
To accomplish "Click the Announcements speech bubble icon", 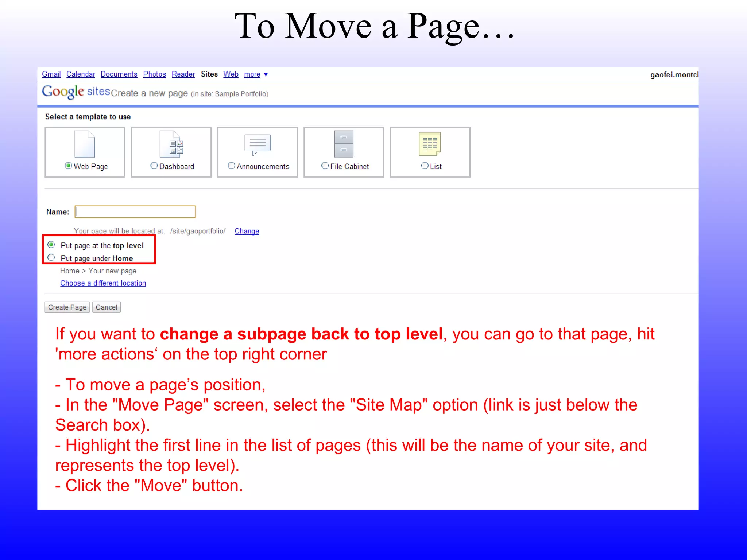I will (258, 145).
